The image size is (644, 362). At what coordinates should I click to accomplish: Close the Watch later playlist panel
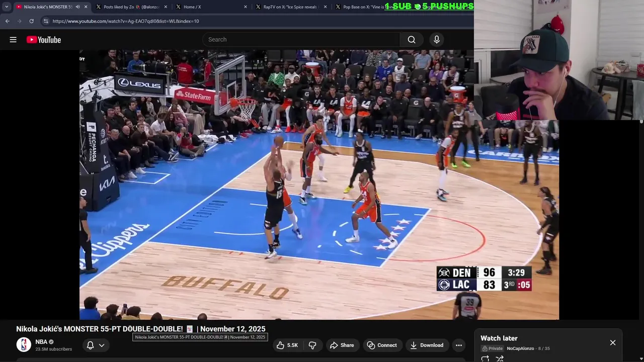pyautogui.click(x=613, y=342)
